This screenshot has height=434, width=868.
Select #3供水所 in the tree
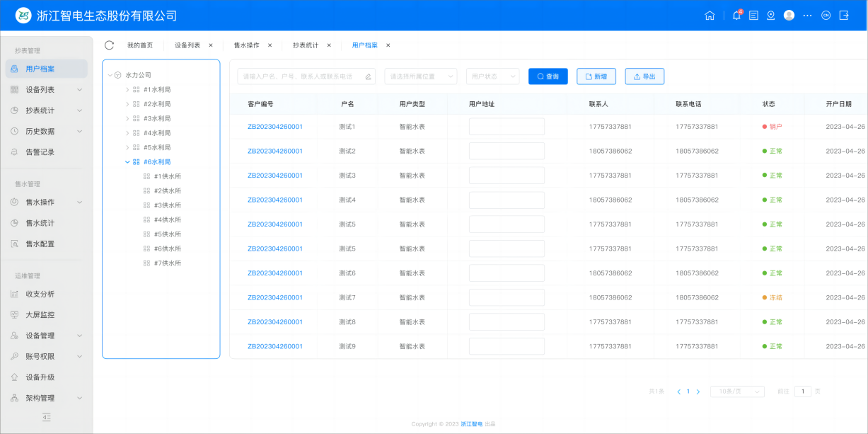pyautogui.click(x=167, y=205)
